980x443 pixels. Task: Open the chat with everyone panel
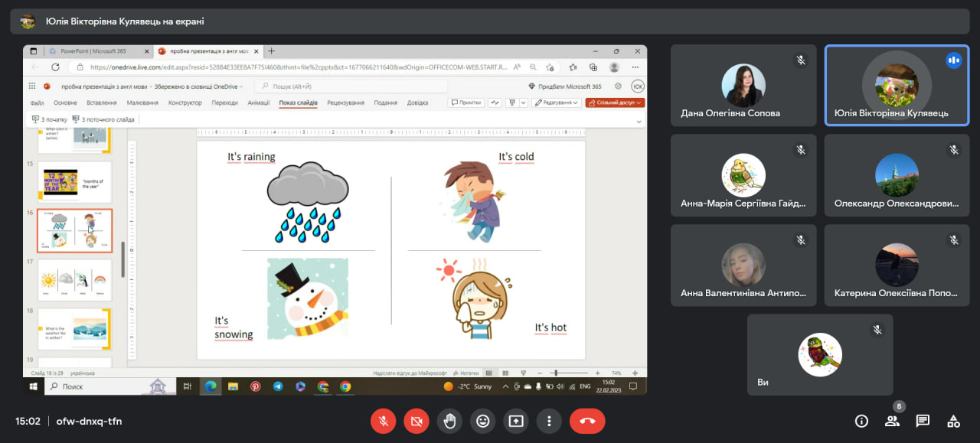tap(923, 421)
